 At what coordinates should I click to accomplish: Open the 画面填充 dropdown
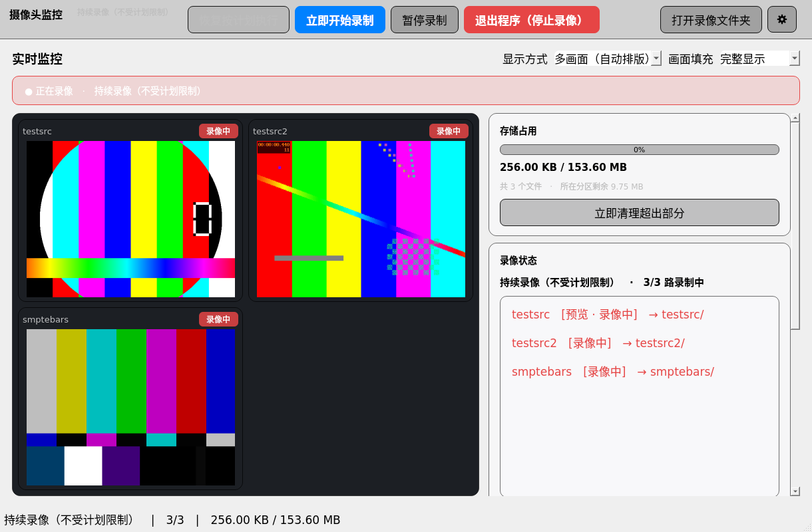[760, 59]
